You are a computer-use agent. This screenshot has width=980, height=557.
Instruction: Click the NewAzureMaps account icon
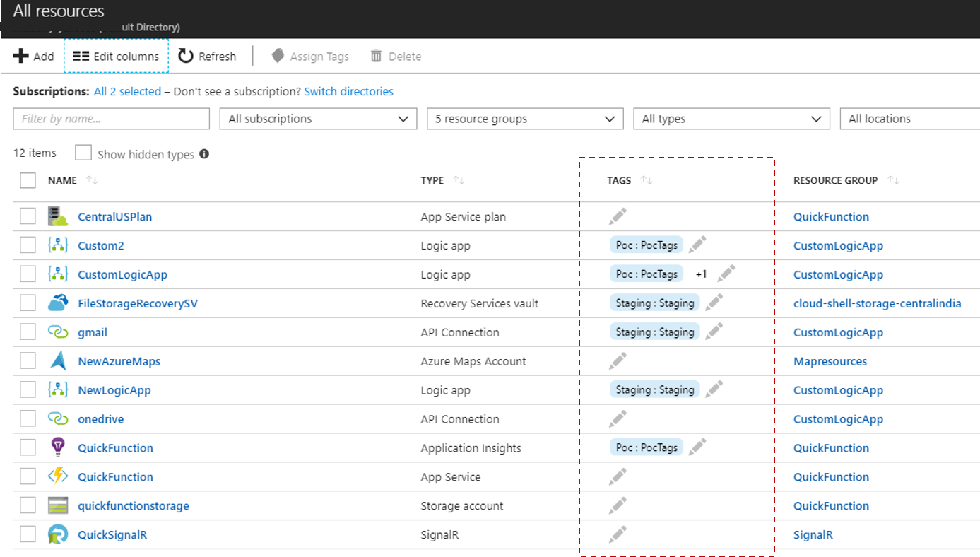(x=58, y=361)
